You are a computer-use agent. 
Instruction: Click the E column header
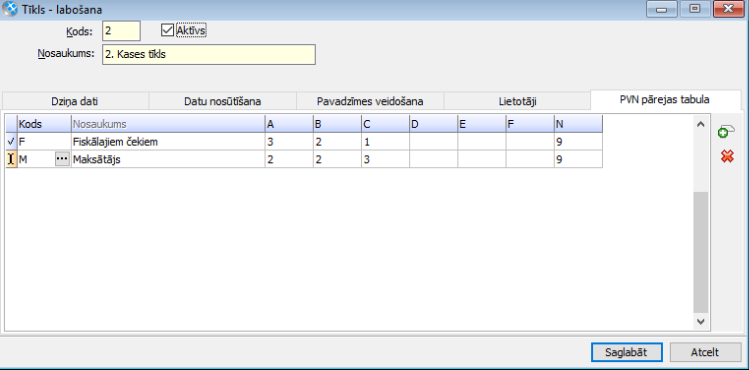coord(482,124)
